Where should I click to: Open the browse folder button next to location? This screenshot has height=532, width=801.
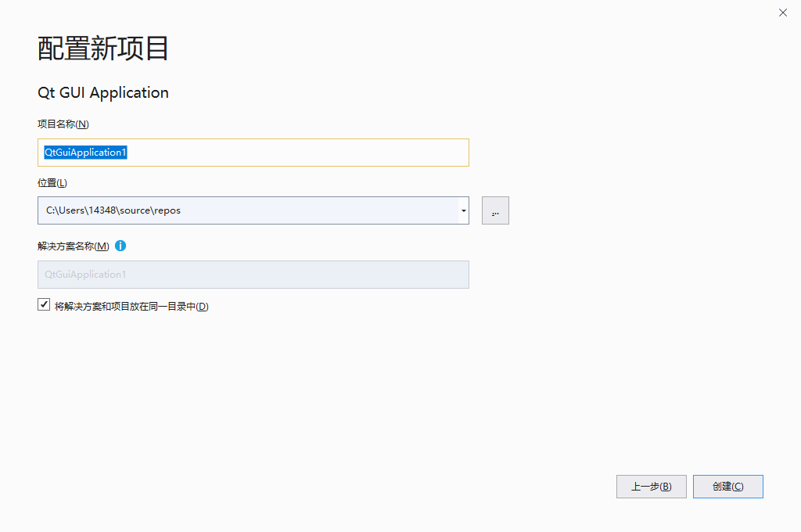(x=495, y=210)
